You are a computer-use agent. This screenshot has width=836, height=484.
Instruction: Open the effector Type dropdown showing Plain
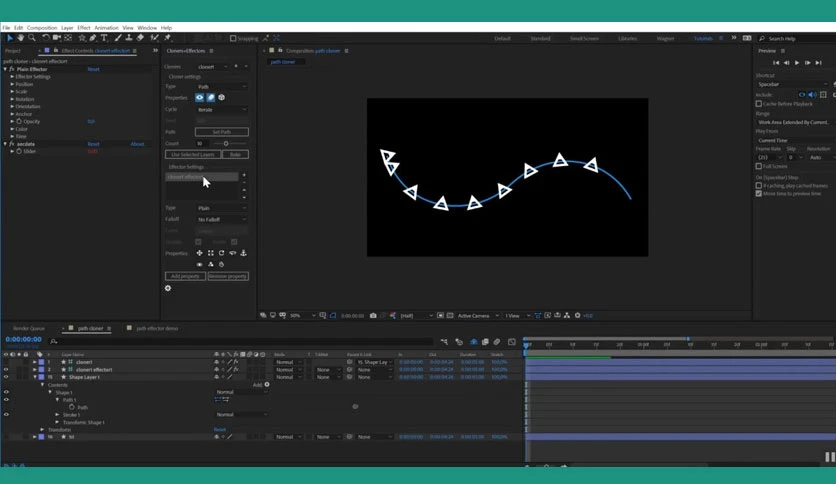pyautogui.click(x=222, y=208)
